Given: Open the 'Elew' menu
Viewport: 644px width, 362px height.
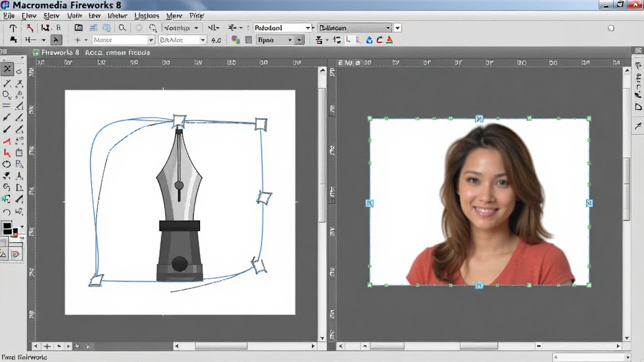Looking at the screenshot, I should 29,16.
